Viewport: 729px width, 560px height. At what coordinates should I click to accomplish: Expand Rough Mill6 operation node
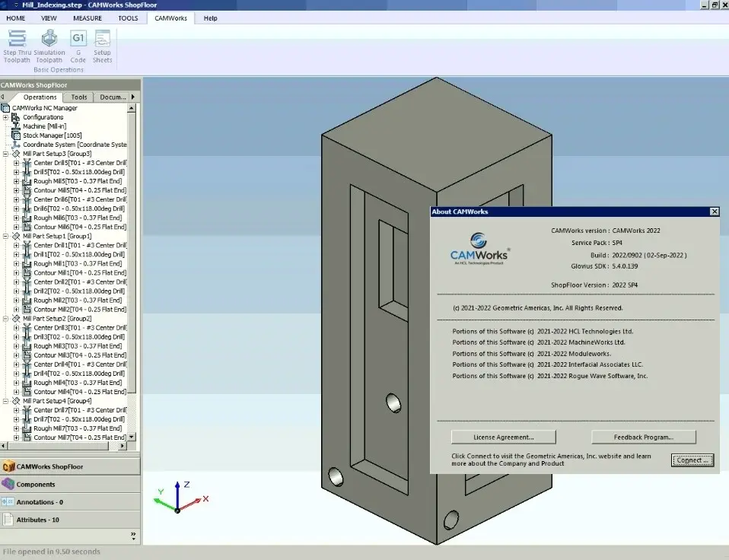tap(16, 218)
